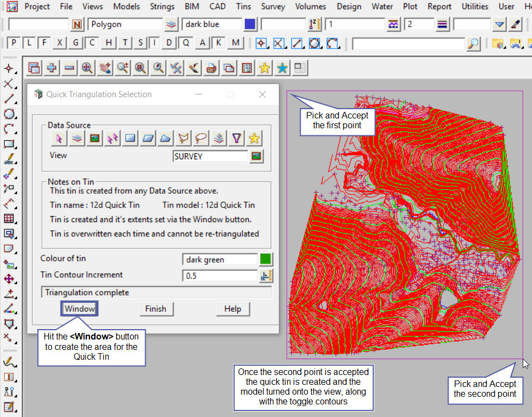The image size is (532, 417).
Task: Choose the lasso data source icon
Action: click(x=200, y=139)
